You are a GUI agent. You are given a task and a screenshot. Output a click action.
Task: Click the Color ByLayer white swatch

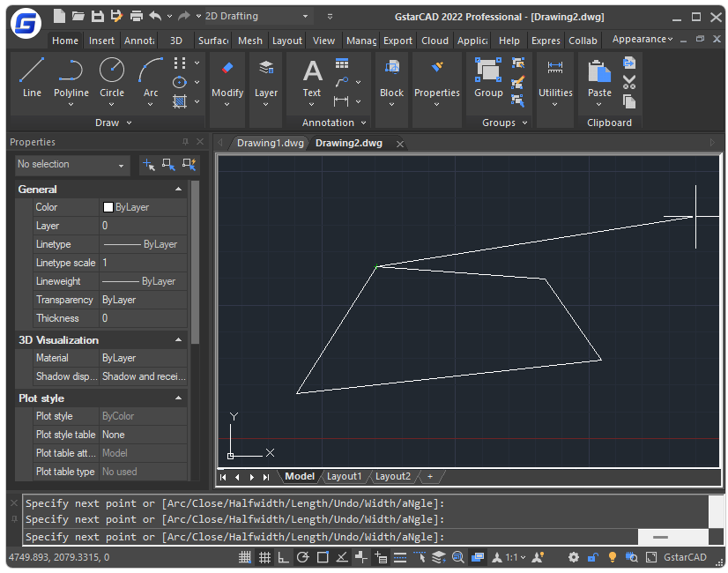tap(108, 207)
